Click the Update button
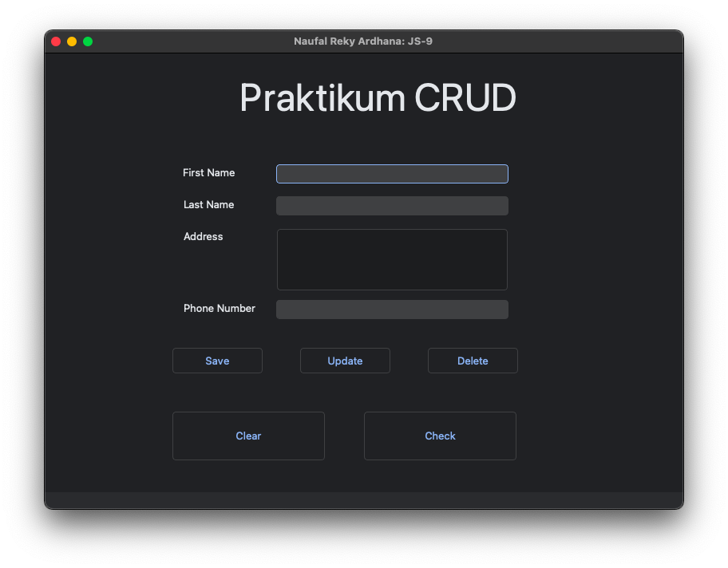 [x=345, y=361]
